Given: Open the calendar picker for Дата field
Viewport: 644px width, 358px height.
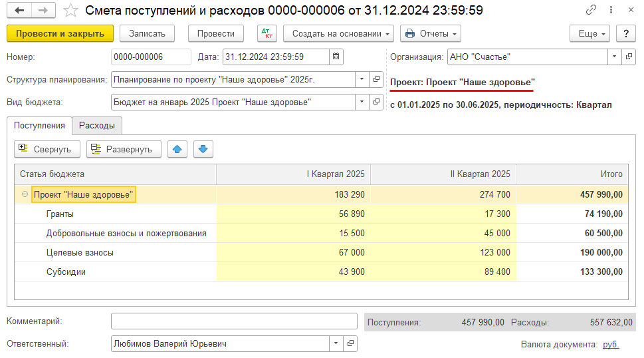Looking at the screenshot, I should click(336, 57).
